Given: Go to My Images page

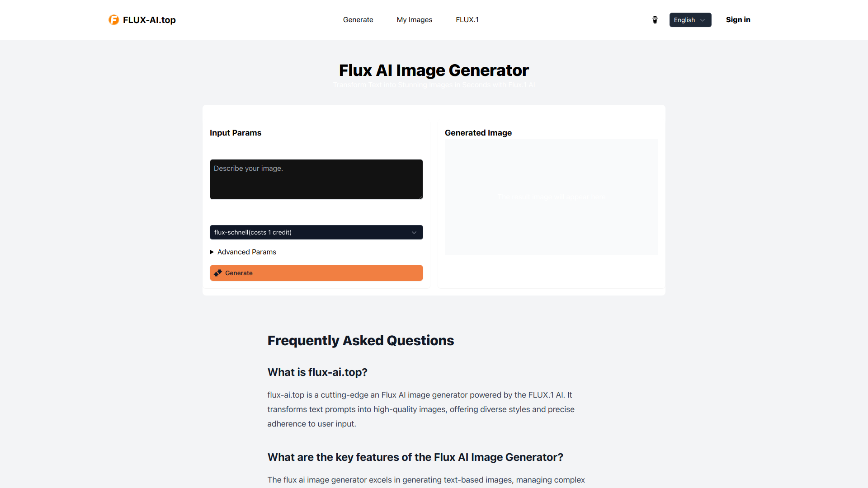Looking at the screenshot, I should [415, 20].
